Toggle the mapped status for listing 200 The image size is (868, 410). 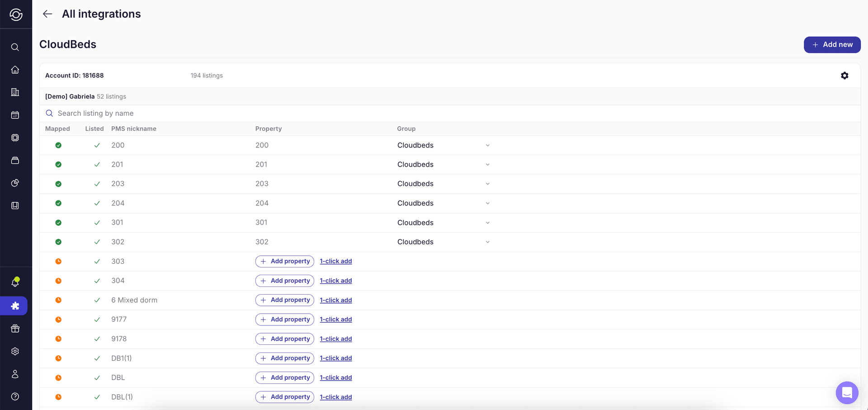tap(58, 145)
